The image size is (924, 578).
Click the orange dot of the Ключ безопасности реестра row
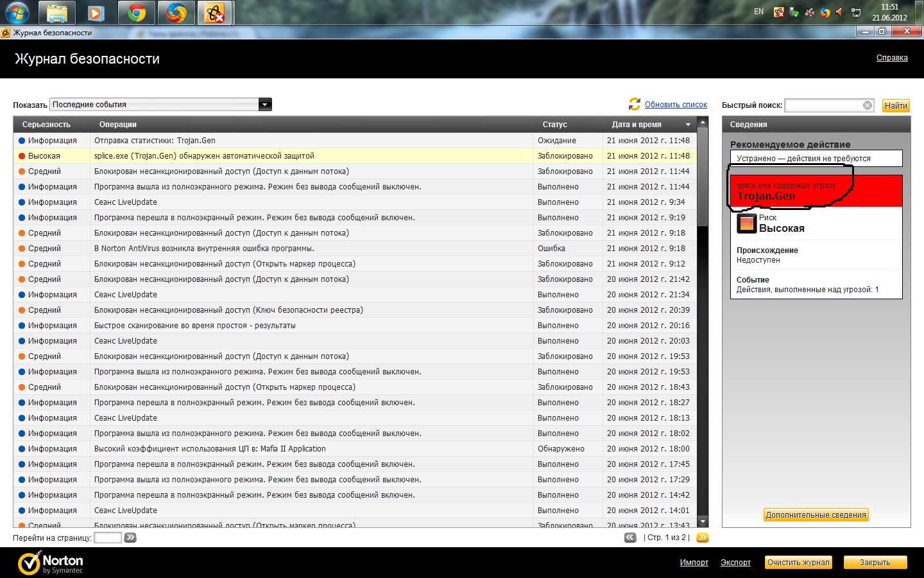pos(22,310)
